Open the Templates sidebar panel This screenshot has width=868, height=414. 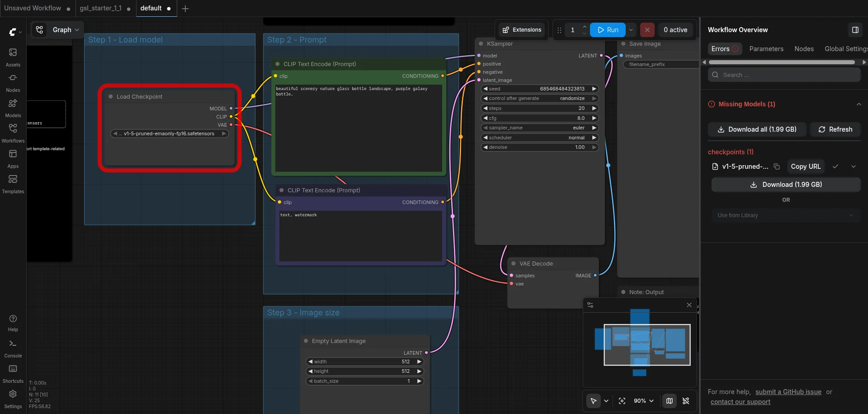click(13, 184)
